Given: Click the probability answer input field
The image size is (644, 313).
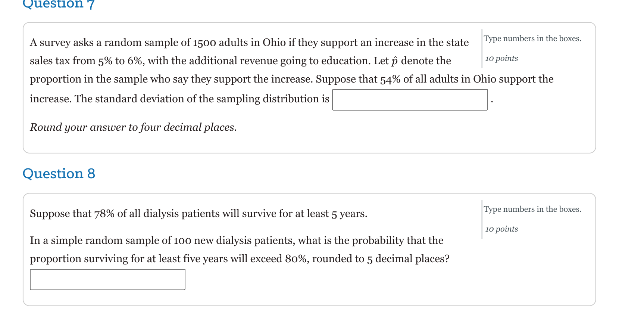Looking at the screenshot, I should coord(107,279).
